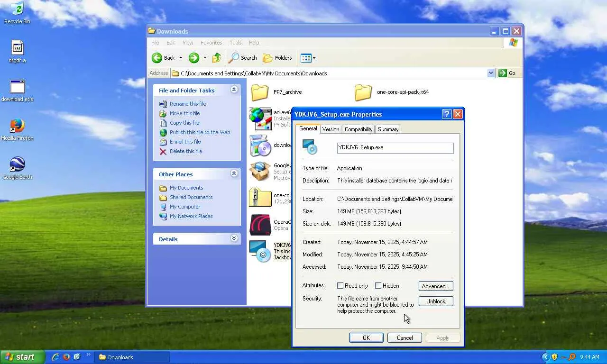The height and width of the screenshot is (364, 607).
Task: Expand the address bar dropdown arrow
Action: pyautogui.click(x=491, y=73)
